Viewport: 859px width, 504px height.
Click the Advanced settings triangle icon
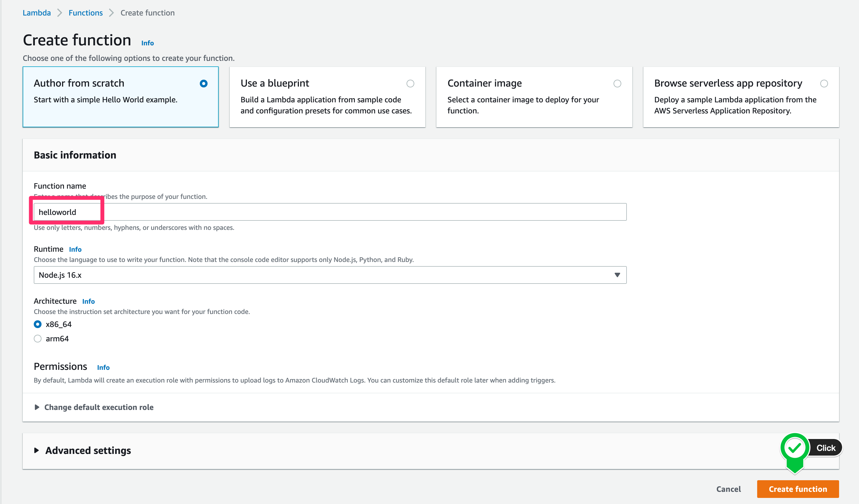point(37,451)
